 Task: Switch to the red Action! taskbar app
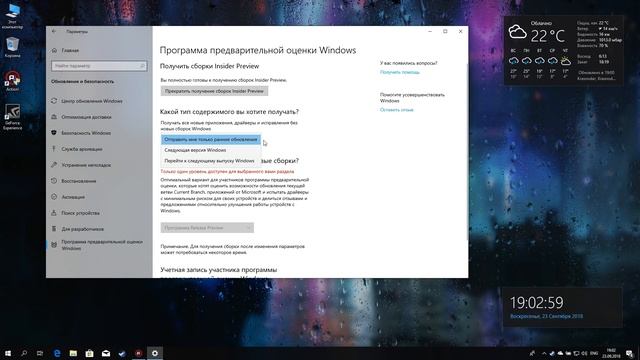pos(138,353)
